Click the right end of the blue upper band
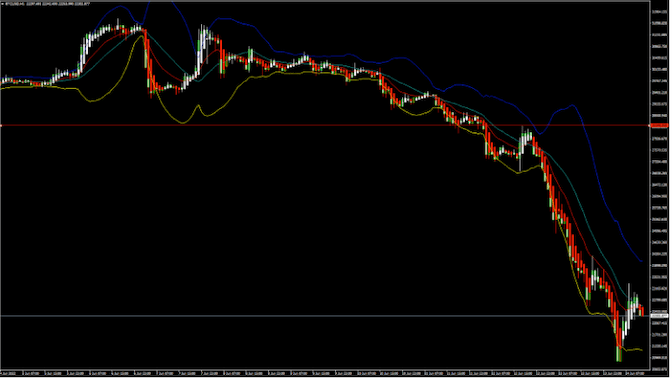The image size is (672, 380). pos(642,261)
